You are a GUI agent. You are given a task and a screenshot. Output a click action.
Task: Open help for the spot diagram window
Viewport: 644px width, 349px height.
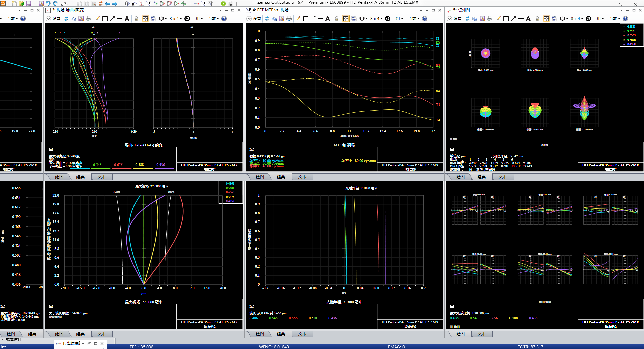(x=625, y=19)
